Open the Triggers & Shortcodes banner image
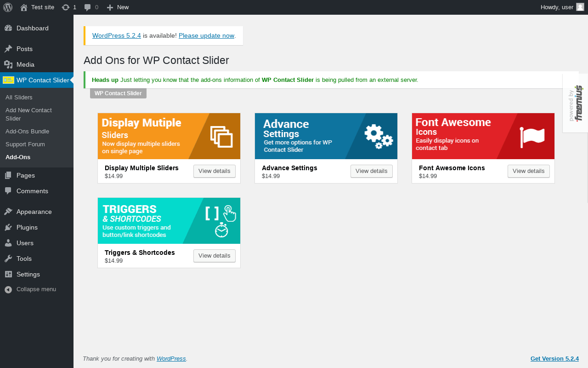588x368 pixels. [x=169, y=221]
